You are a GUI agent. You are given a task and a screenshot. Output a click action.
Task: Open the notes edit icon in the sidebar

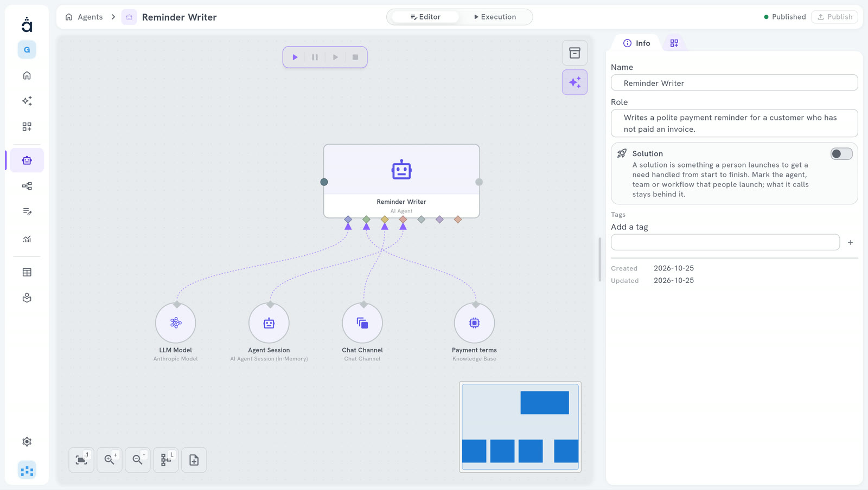[x=27, y=211]
